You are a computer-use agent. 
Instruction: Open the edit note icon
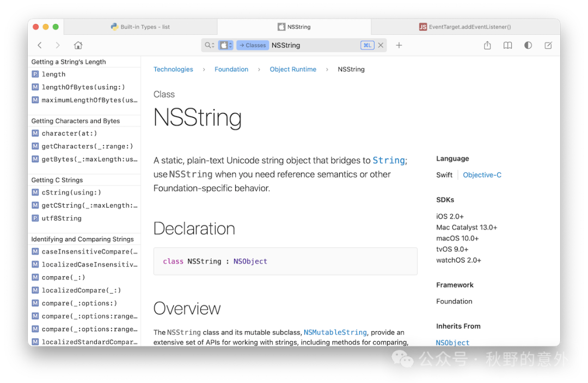548,45
